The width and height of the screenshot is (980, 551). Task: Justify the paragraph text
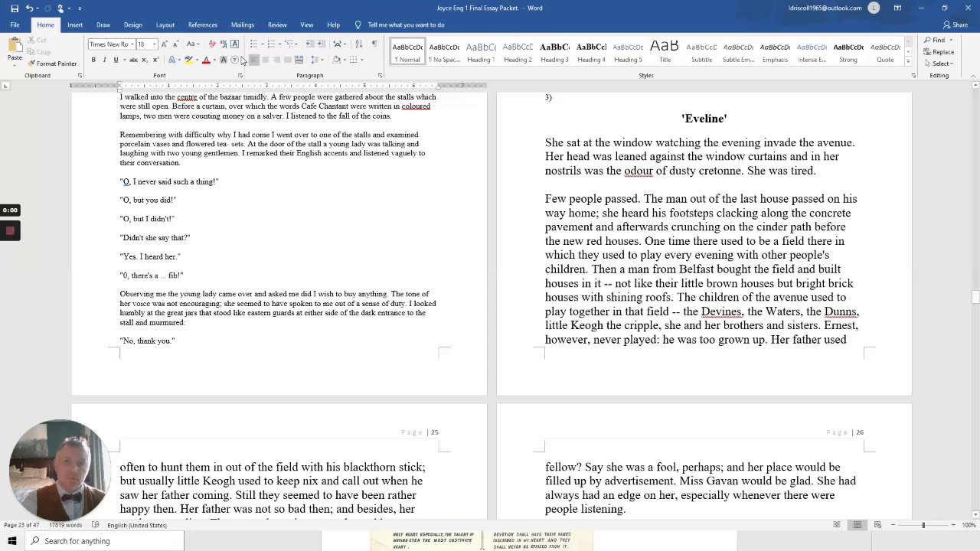[x=288, y=60]
